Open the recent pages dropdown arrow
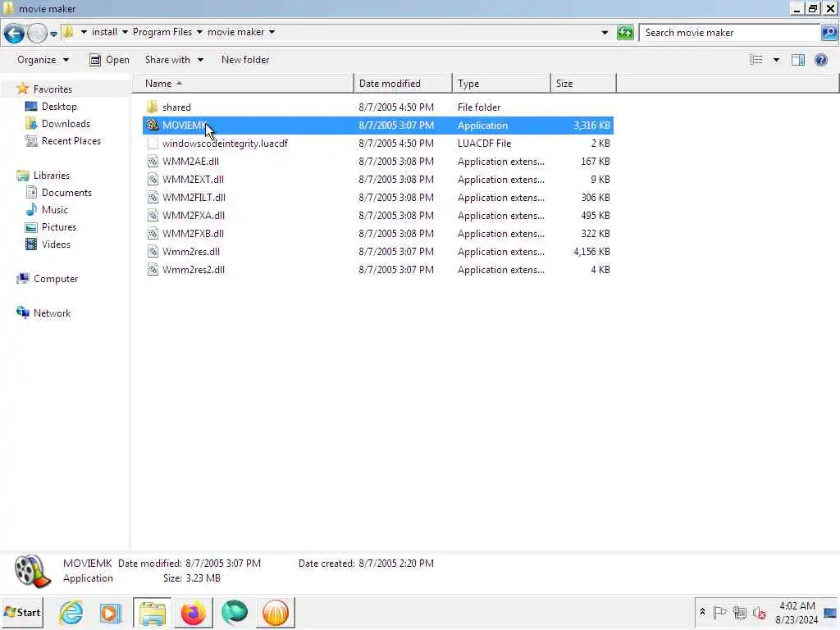 point(53,34)
